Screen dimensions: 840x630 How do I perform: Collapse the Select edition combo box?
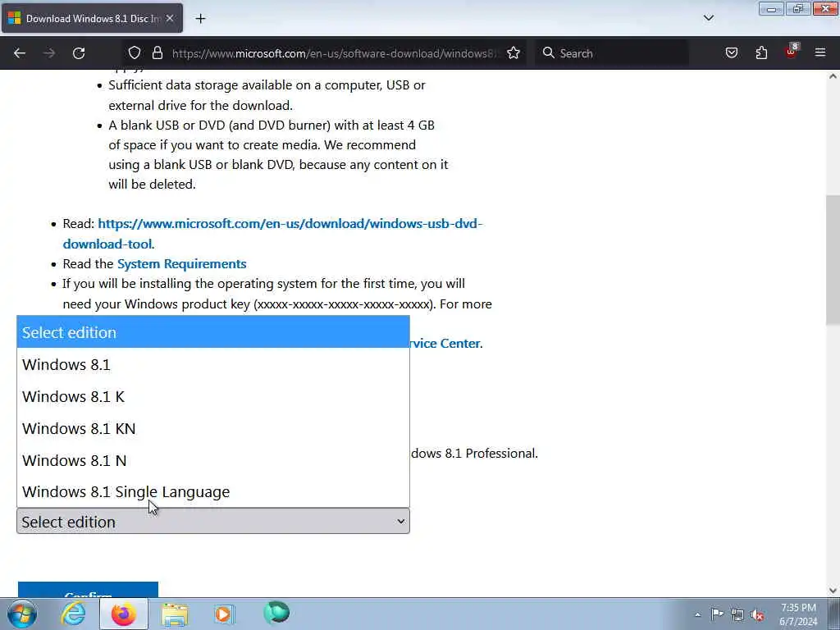213,521
